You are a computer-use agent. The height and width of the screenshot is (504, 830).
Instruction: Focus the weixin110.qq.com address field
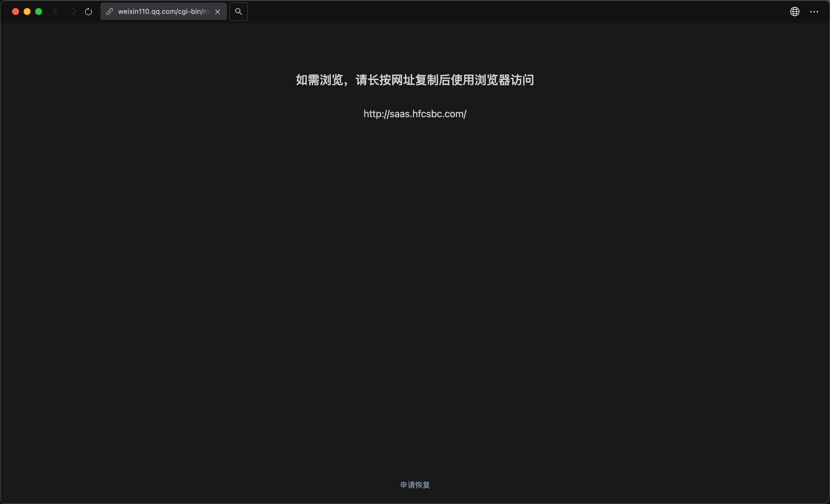click(x=163, y=12)
